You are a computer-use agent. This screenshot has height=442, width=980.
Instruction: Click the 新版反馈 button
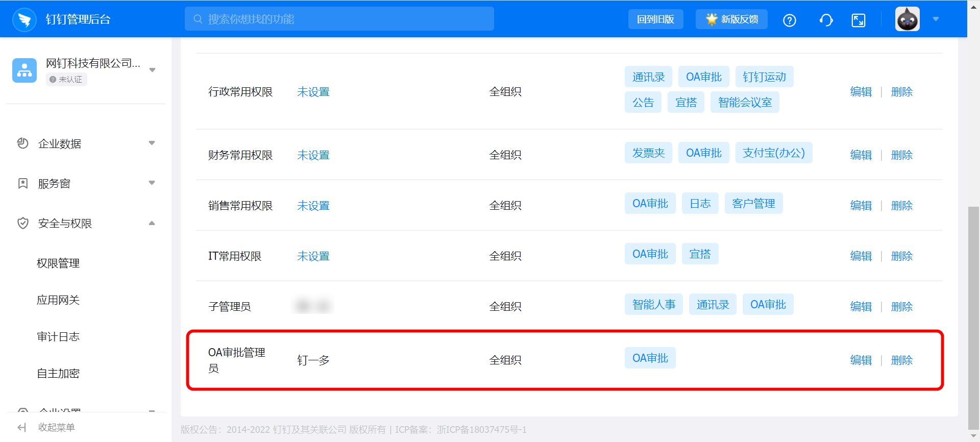point(731,19)
